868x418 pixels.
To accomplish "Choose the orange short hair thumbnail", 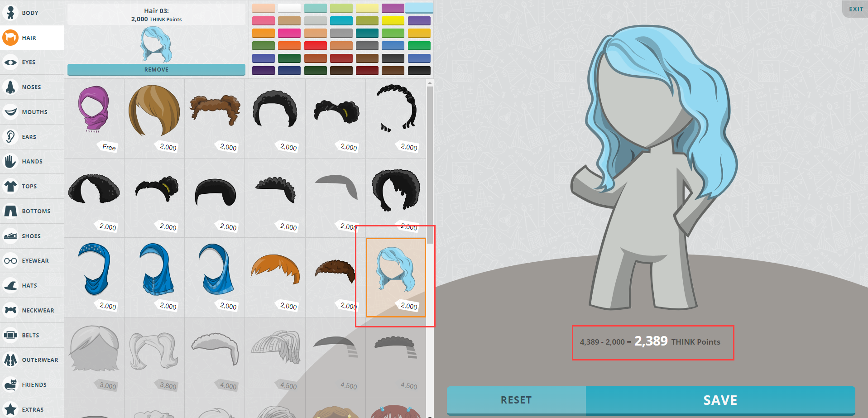I will tap(275, 272).
